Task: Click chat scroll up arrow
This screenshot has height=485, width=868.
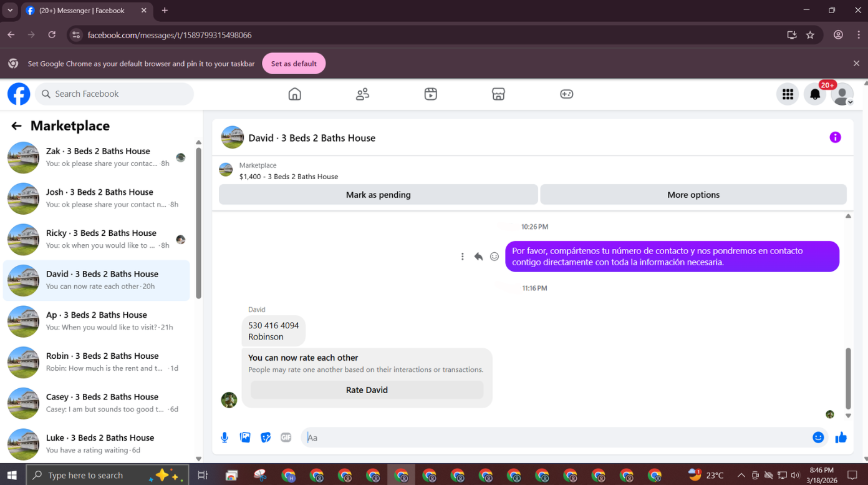Action: coord(848,216)
